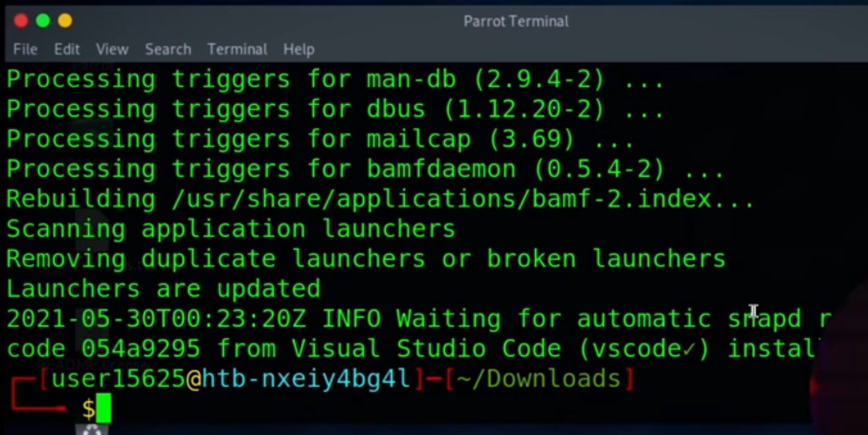Open the Edit menu
868x435 pixels.
[67, 50]
